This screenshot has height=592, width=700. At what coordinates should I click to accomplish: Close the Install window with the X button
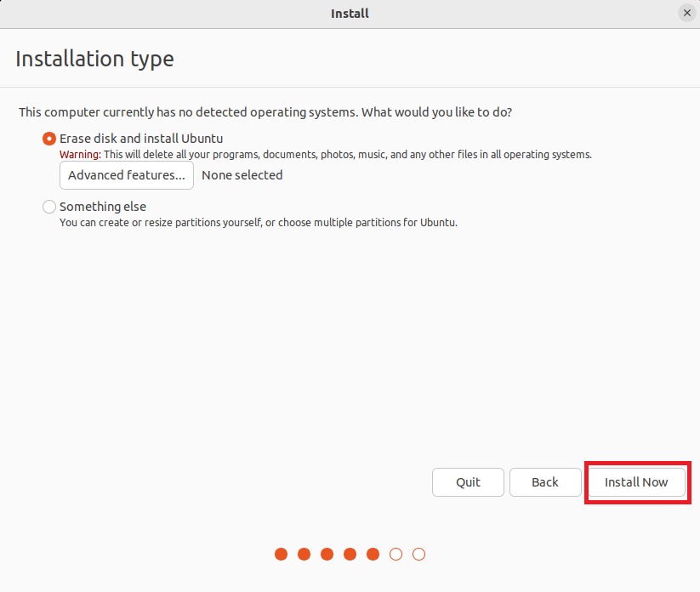[x=686, y=13]
